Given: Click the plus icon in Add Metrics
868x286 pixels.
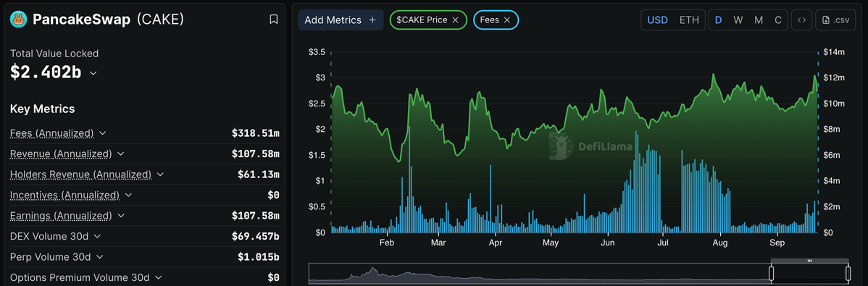Looking at the screenshot, I should point(372,20).
